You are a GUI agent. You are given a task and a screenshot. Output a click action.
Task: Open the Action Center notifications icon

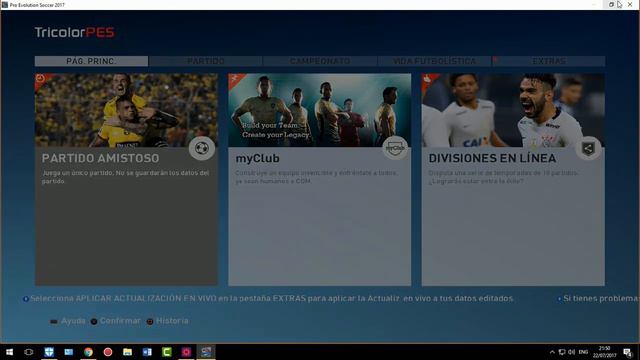pos(627,352)
